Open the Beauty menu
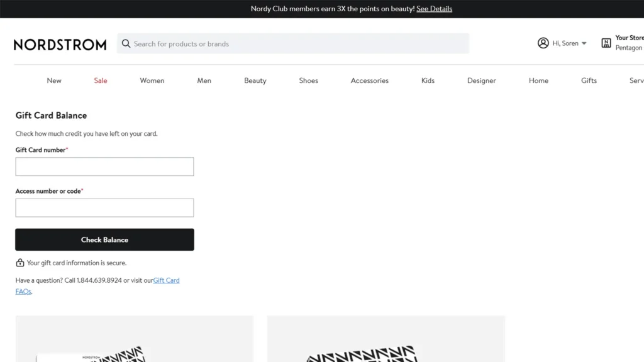 click(x=255, y=80)
